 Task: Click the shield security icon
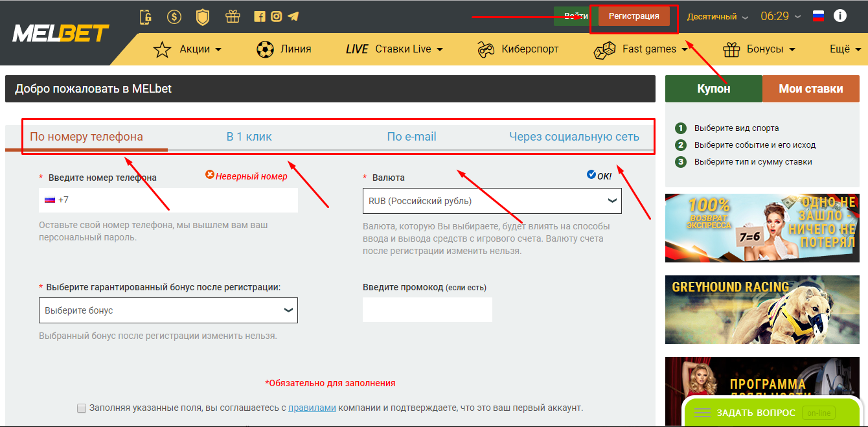tap(203, 17)
